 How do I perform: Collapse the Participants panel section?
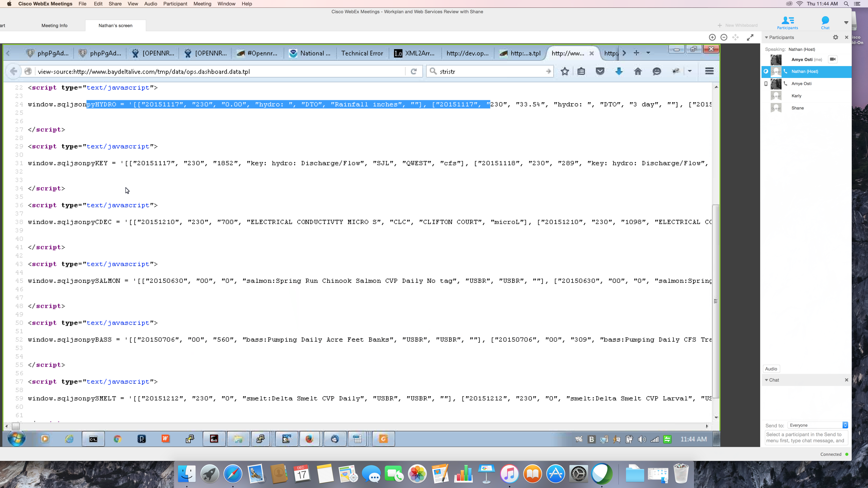(766, 37)
